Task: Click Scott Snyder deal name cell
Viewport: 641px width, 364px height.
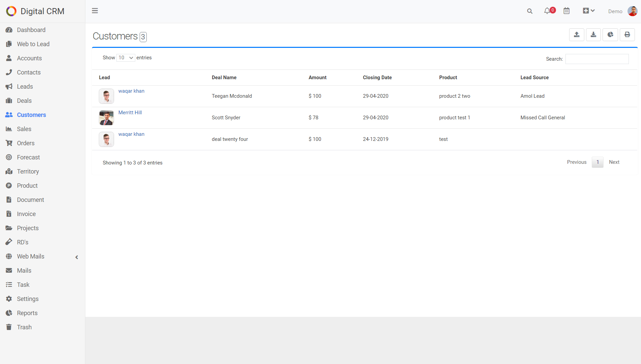Action: coord(226,118)
